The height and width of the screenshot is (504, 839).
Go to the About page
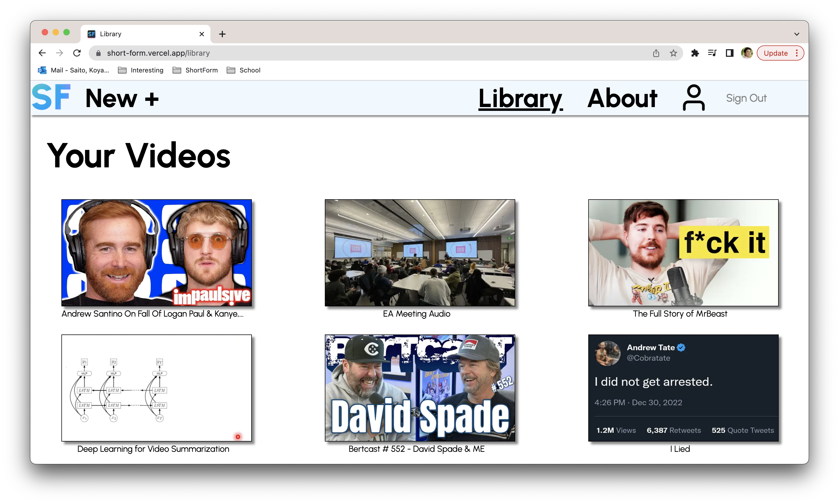[622, 98]
